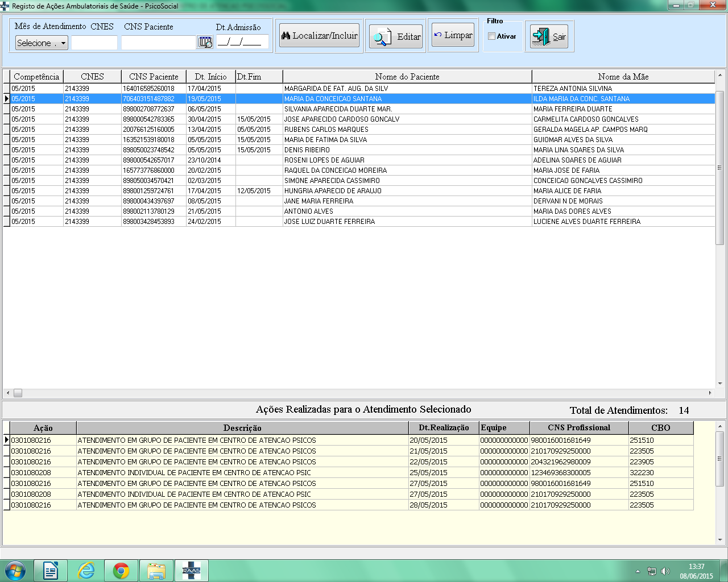The width and height of the screenshot is (728, 582).
Task: Click the Dt.Admissão date field
Action: [x=242, y=42]
